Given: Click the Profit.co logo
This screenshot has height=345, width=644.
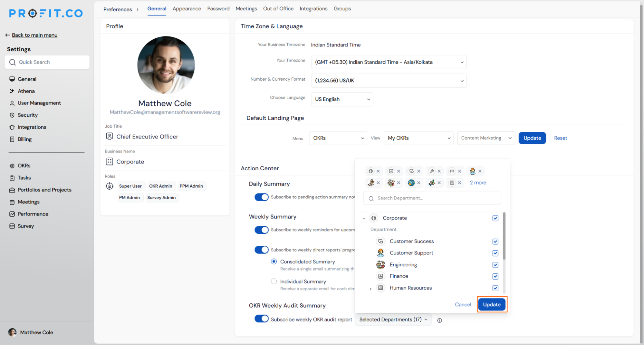Looking at the screenshot, I should [46, 13].
